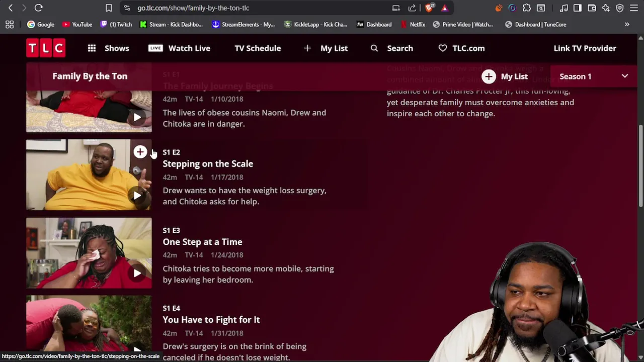Click the page vertical scrollbar thumb
Screen dimensions: 644x362
640,165
